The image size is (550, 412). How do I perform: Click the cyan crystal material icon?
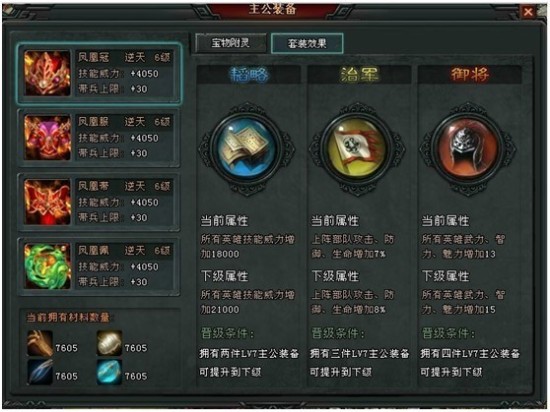[x=109, y=372]
